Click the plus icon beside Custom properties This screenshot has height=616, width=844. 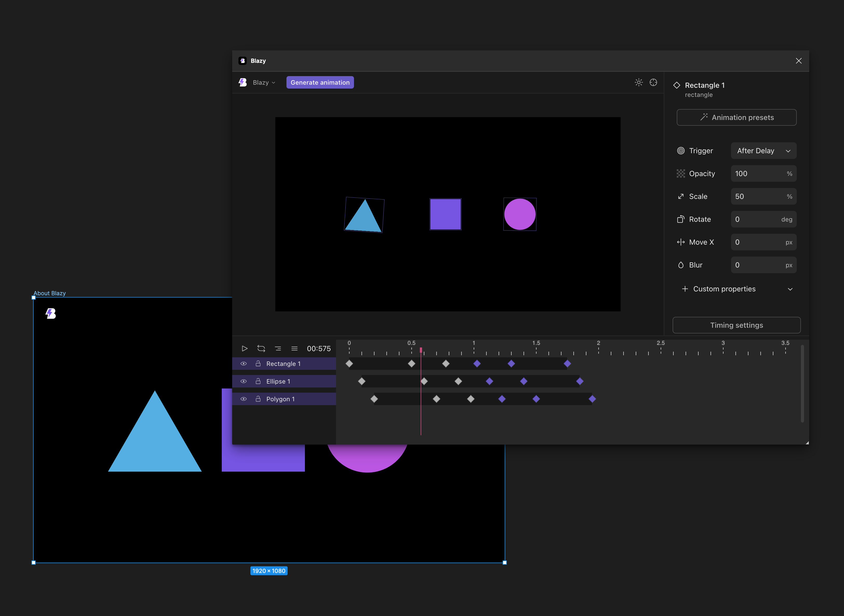(x=685, y=289)
